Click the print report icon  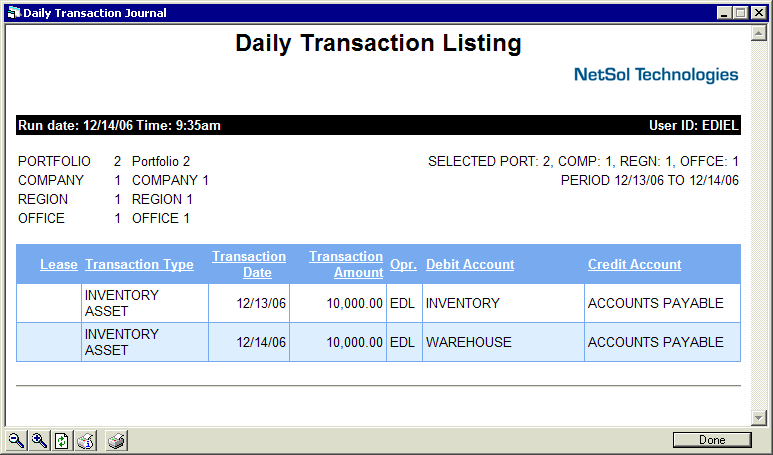tap(116, 441)
